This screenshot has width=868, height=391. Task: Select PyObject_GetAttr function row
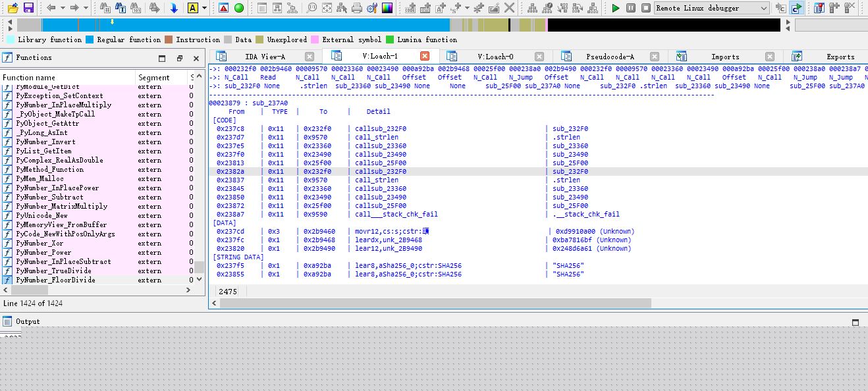coord(97,123)
